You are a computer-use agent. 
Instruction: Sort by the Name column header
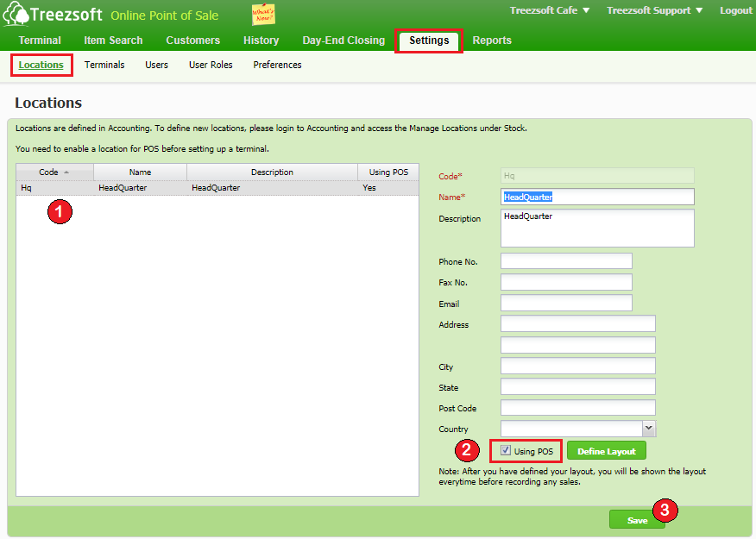[x=140, y=172]
